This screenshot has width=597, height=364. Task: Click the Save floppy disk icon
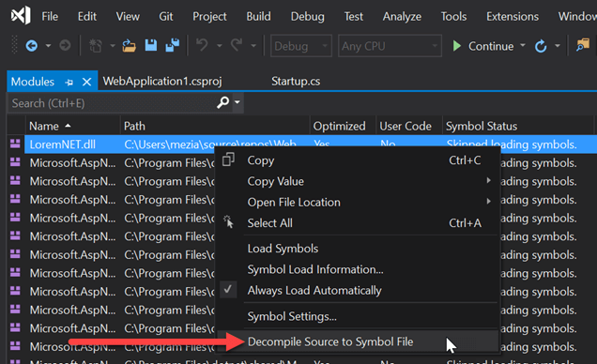(151, 46)
